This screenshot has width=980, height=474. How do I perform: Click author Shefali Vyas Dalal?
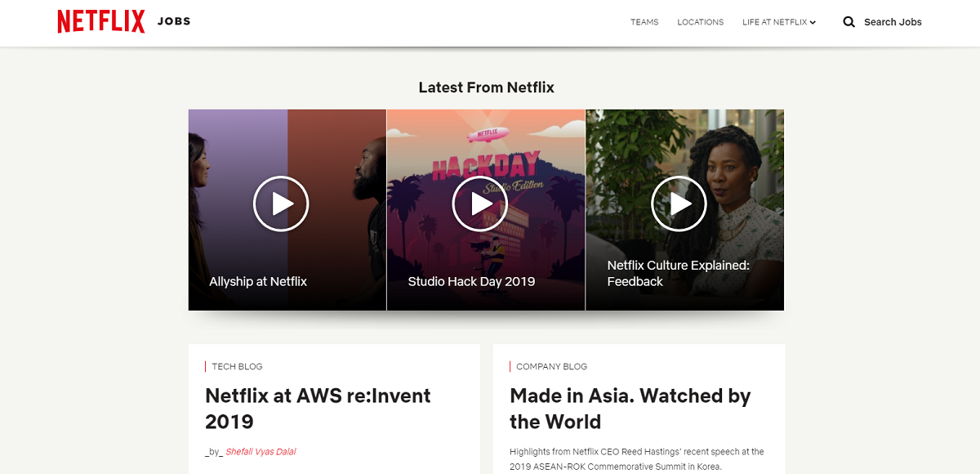[261, 452]
